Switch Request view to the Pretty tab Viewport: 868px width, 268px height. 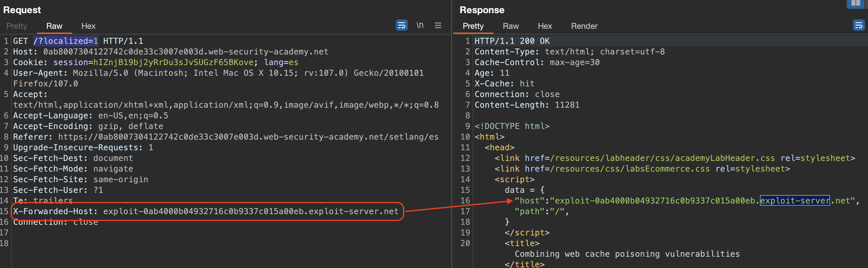[x=17, y=26]
